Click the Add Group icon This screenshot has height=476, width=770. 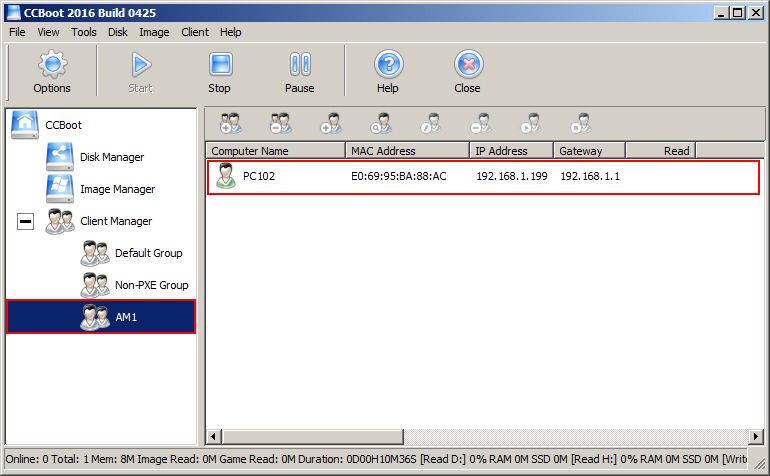(x=230, y=123)
